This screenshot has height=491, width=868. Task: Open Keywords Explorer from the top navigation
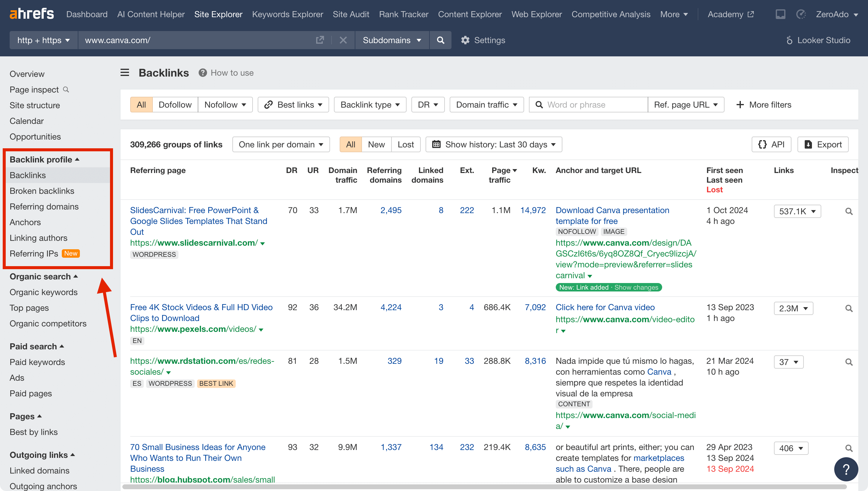tap(288, 14)
